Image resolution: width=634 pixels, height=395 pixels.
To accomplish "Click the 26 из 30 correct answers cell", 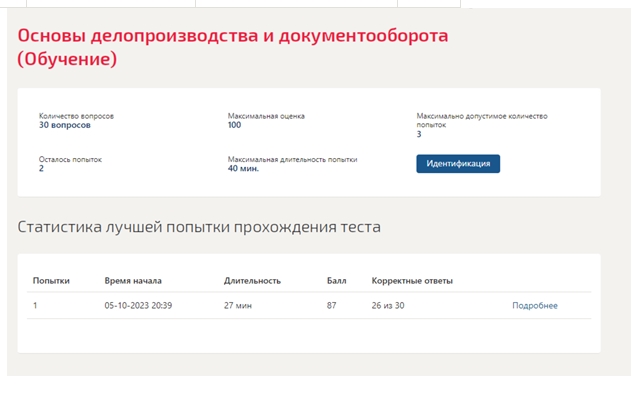I will (x=388, y=306).
